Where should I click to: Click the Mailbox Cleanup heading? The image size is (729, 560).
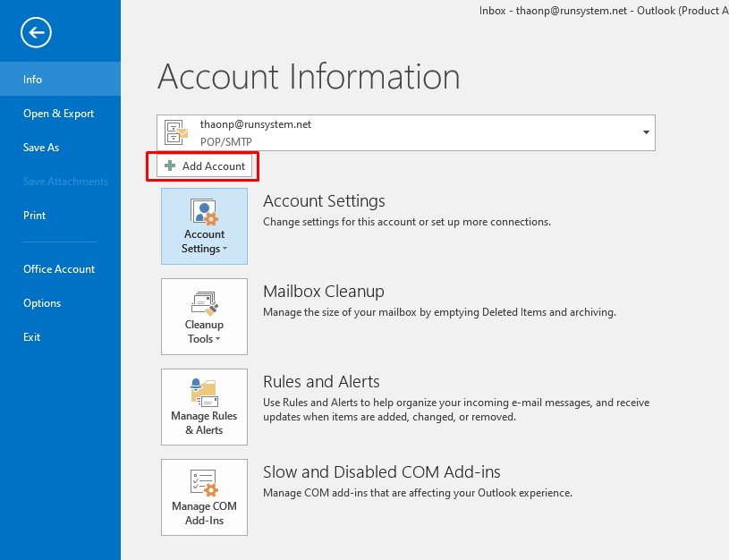coord(324,291)
